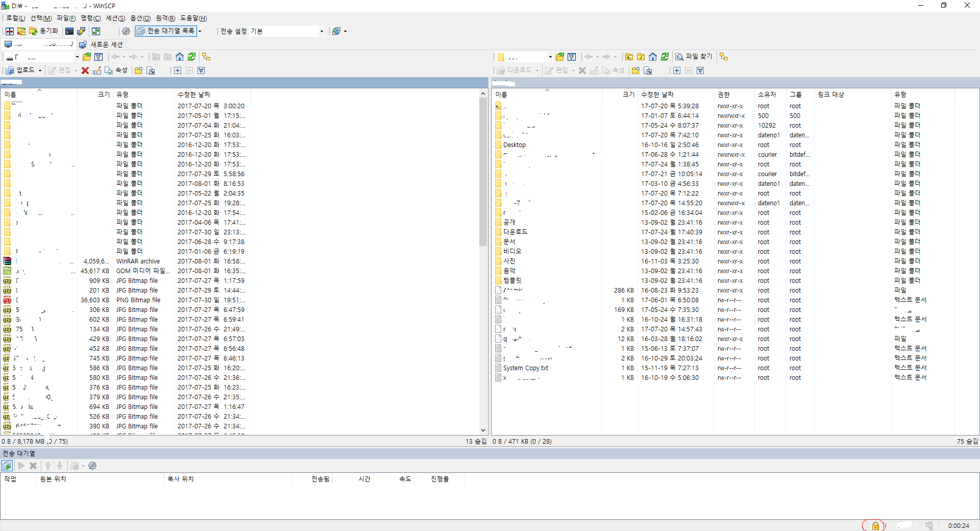Open the 선택(M) menu

coord(41,18)
